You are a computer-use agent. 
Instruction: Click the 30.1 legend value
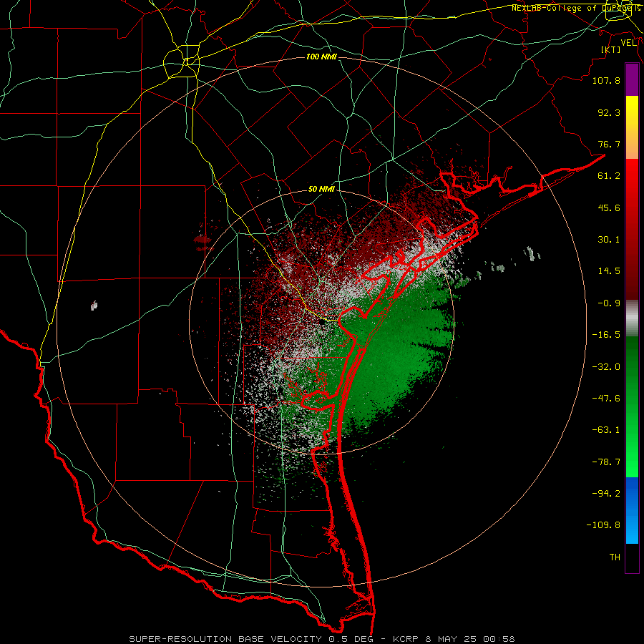pos(609,240)
